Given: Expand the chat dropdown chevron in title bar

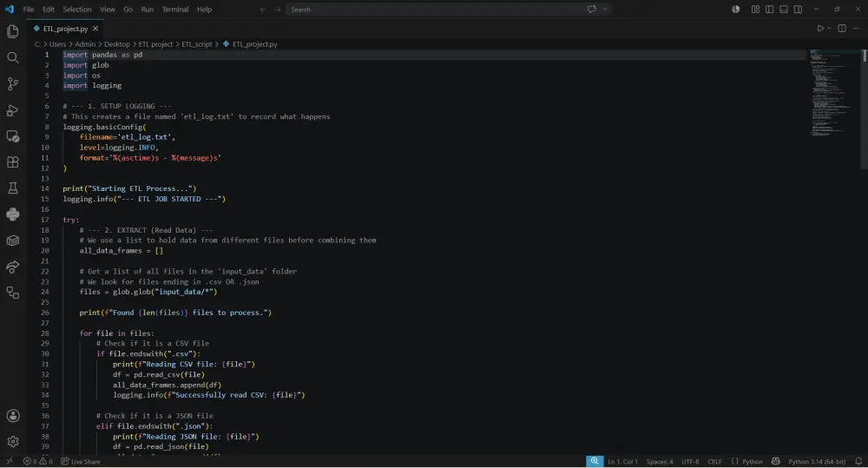Looking at the screenshot, I should (604, 9).
